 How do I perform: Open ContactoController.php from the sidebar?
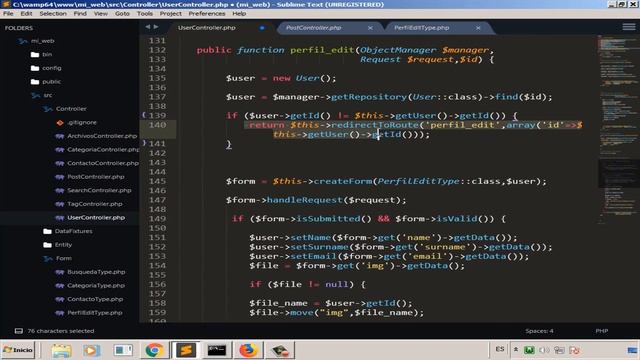[103, 163]
